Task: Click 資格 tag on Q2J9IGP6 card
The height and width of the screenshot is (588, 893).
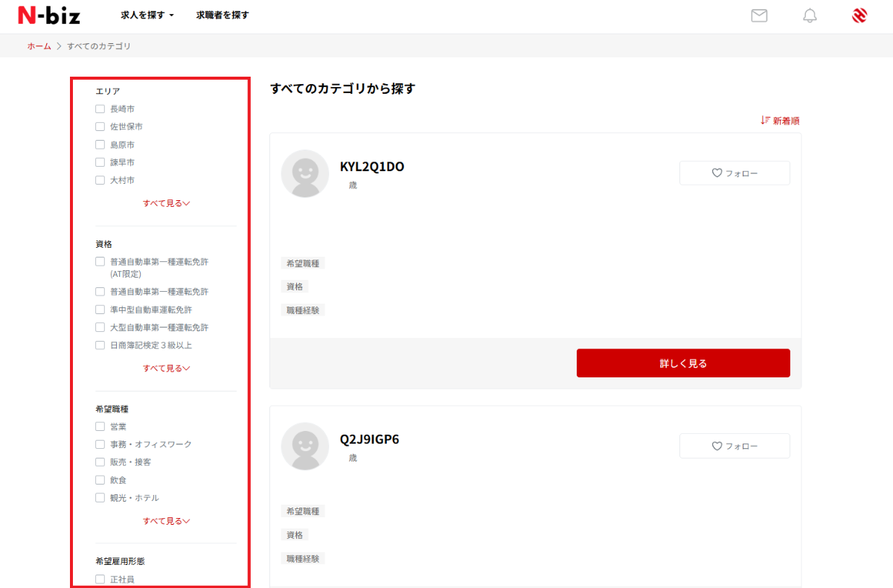Action: pyautogui.click(x=295, y=534)
